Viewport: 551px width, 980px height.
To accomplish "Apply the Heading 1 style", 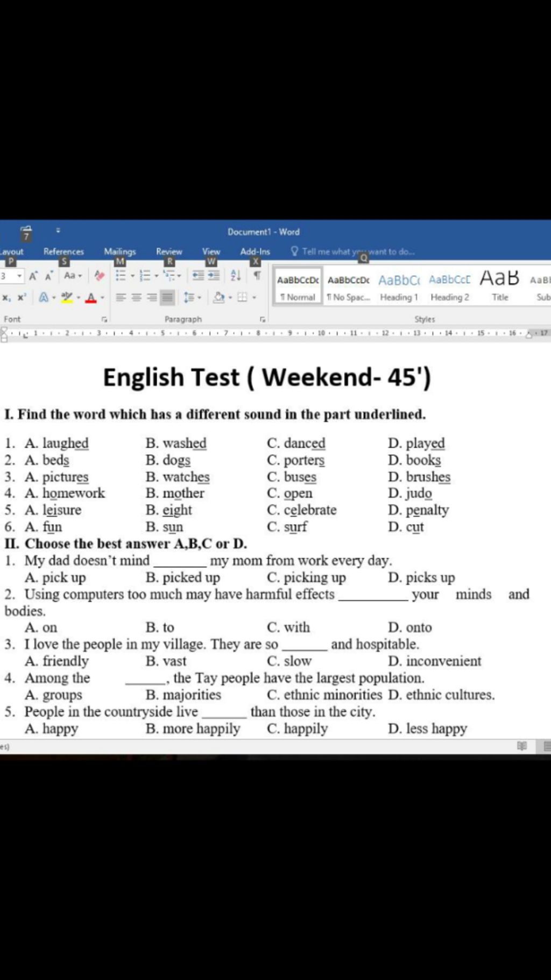I will (399, 286).
